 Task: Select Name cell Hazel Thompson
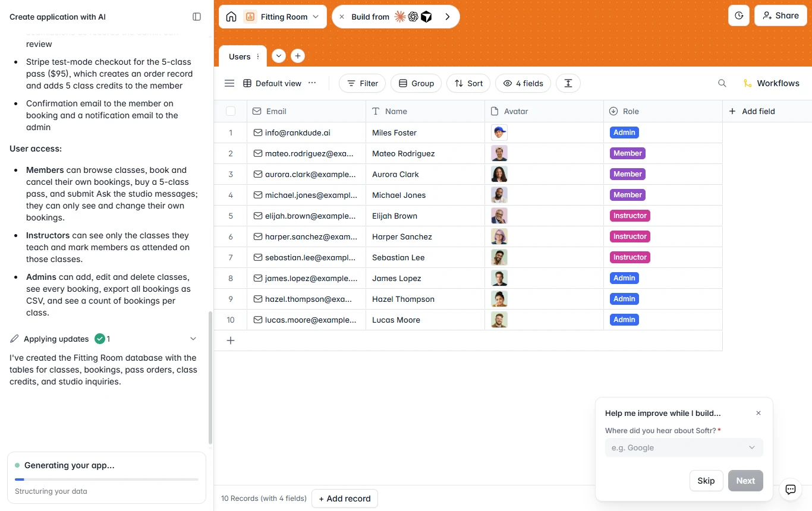coord(425,299)
